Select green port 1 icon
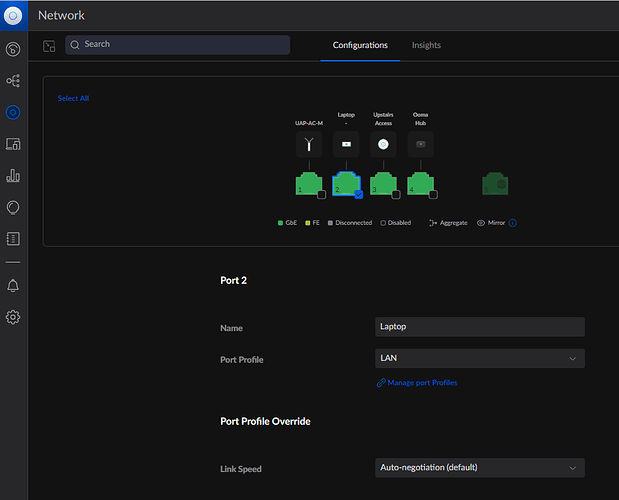 (x=309, y=183)
